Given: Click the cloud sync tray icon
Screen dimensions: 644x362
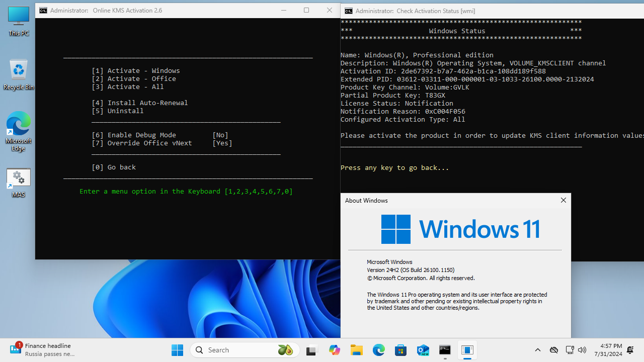Looking at the screenshot, I should pos(554,350).
